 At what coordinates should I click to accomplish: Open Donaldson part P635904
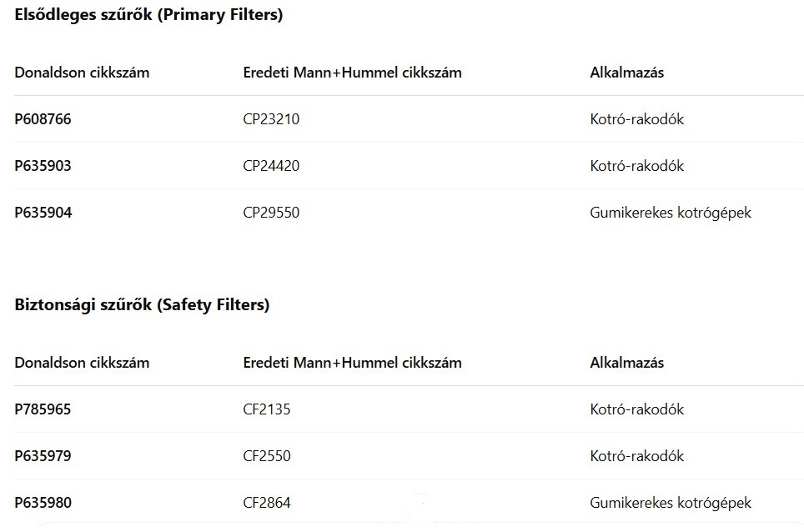click(43, 213)
